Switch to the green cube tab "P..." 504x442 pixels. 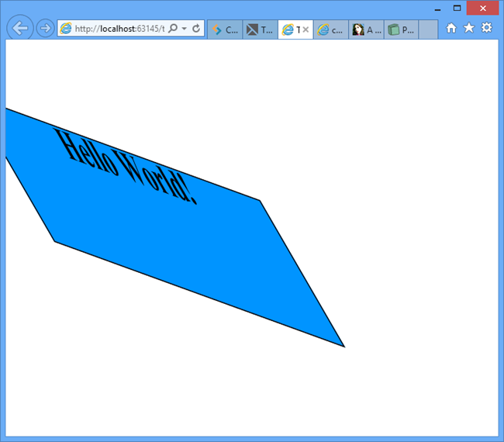(x=401, y=30)
